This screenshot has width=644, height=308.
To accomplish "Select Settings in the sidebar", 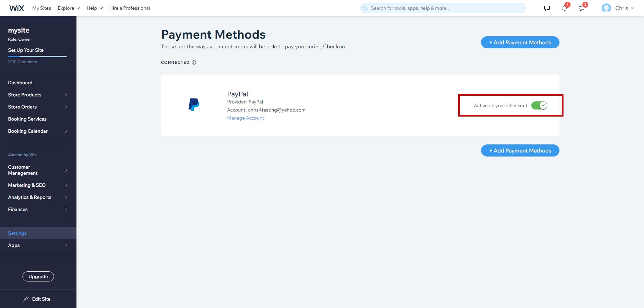I will pyautogui.click(x=17, y=233).
